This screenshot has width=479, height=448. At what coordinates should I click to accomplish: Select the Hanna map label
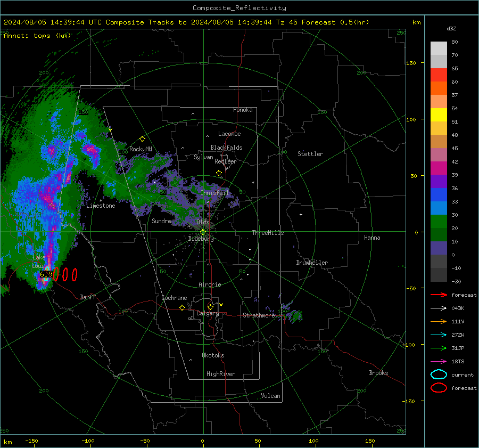click(x=372, y=238)
